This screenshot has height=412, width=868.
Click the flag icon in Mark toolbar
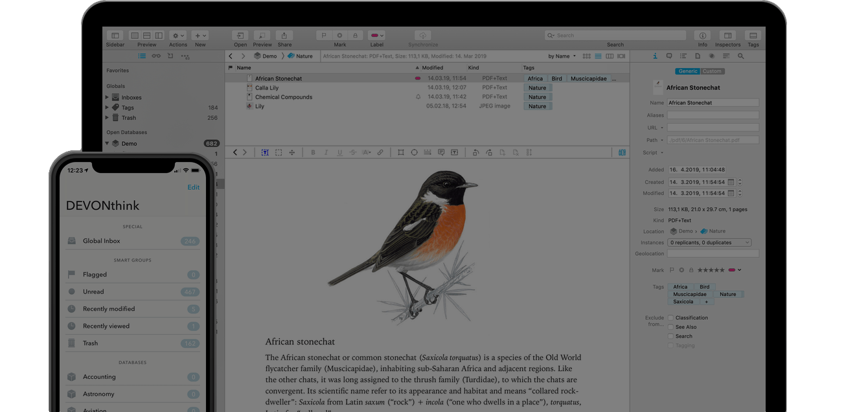[x=324, y=36]
